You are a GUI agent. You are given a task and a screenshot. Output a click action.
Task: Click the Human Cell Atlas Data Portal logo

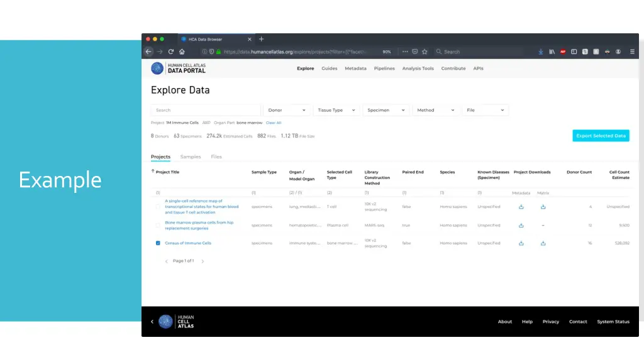(x=178, y=69)
